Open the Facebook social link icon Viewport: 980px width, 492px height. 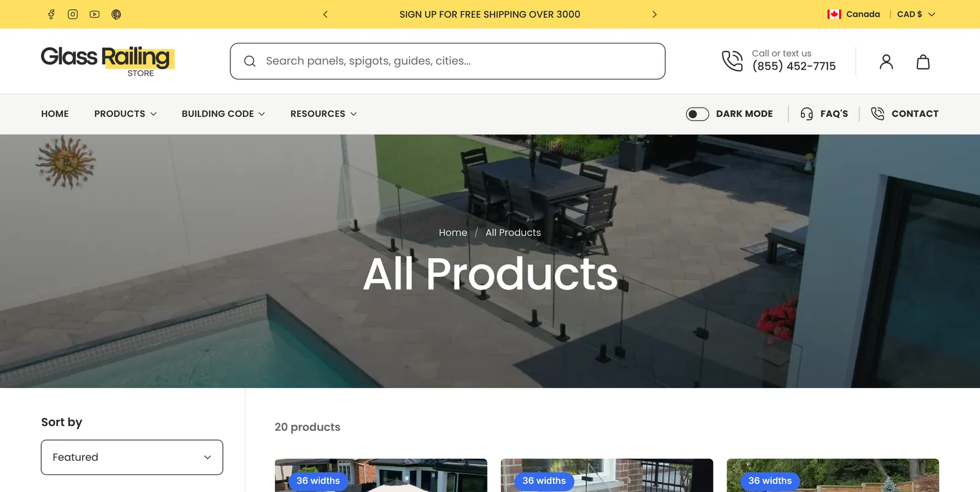click(51, 14)
